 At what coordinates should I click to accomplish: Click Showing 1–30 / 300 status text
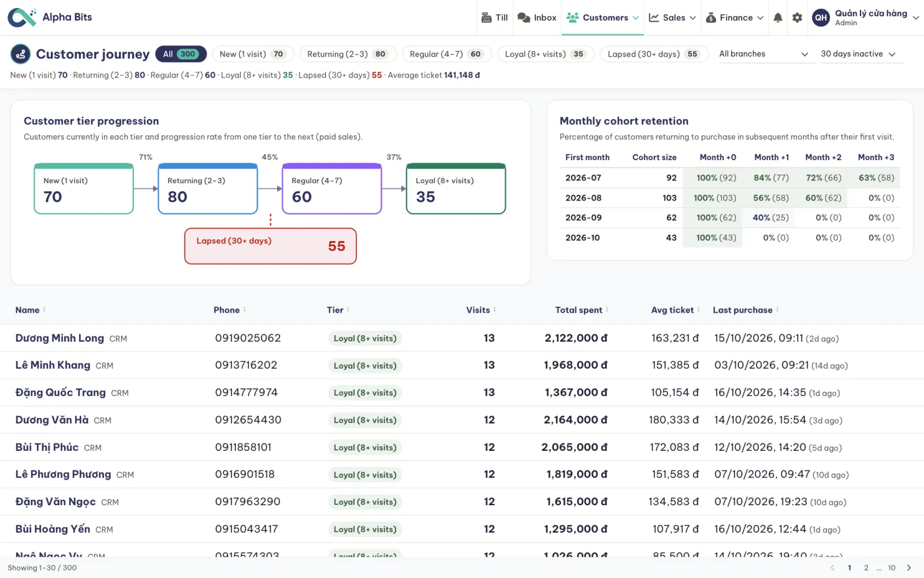click(42, 568)
